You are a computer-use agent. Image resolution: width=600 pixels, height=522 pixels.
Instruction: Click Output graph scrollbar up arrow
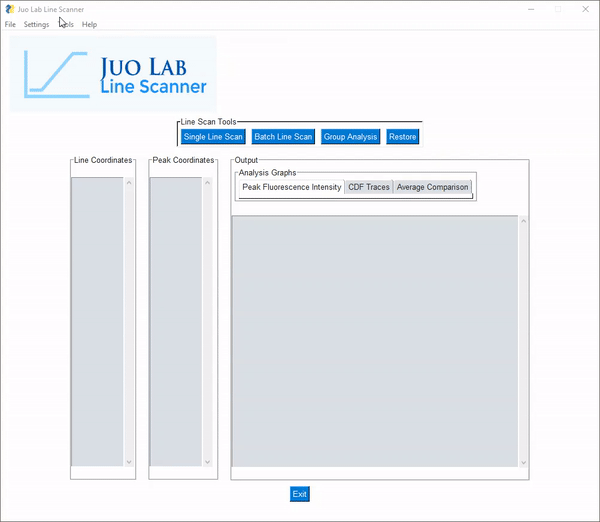[523, 222]
